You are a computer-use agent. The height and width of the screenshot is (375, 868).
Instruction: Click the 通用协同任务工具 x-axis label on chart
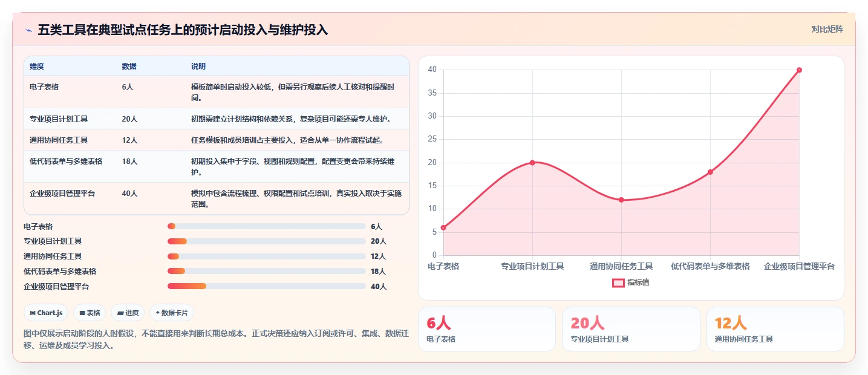click(621, 266)
